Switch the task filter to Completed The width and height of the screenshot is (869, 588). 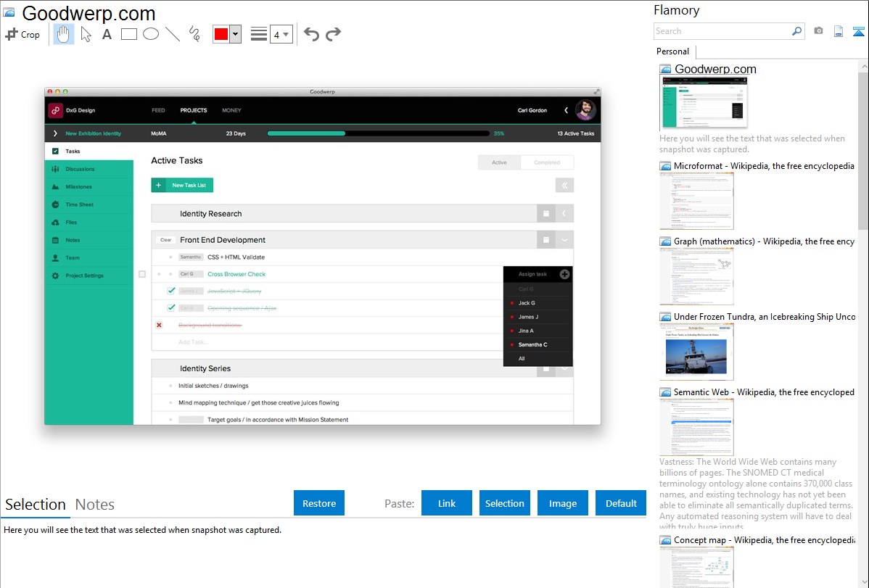547,162
